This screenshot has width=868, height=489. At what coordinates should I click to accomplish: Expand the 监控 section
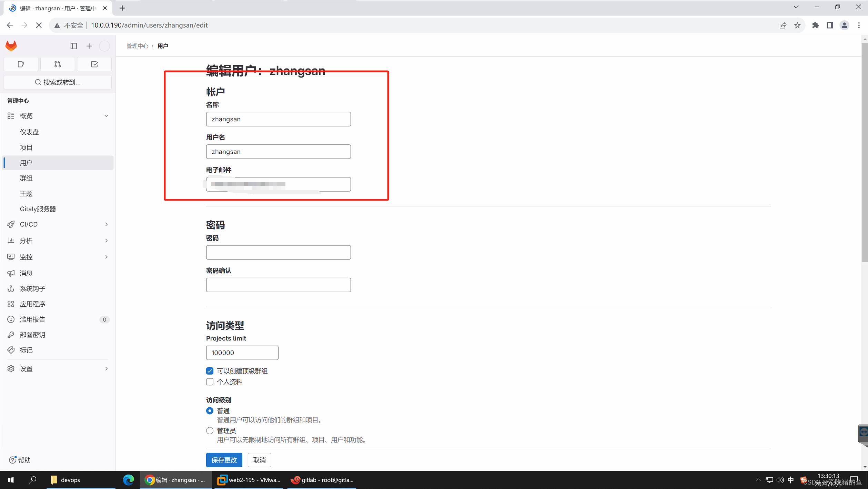[58, 257]
